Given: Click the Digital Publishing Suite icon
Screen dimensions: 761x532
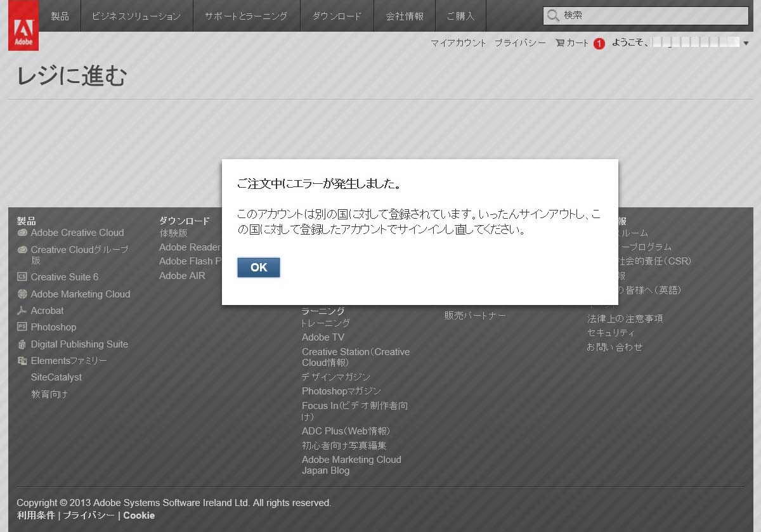Looking at the screenshot, I should (22, 344).
